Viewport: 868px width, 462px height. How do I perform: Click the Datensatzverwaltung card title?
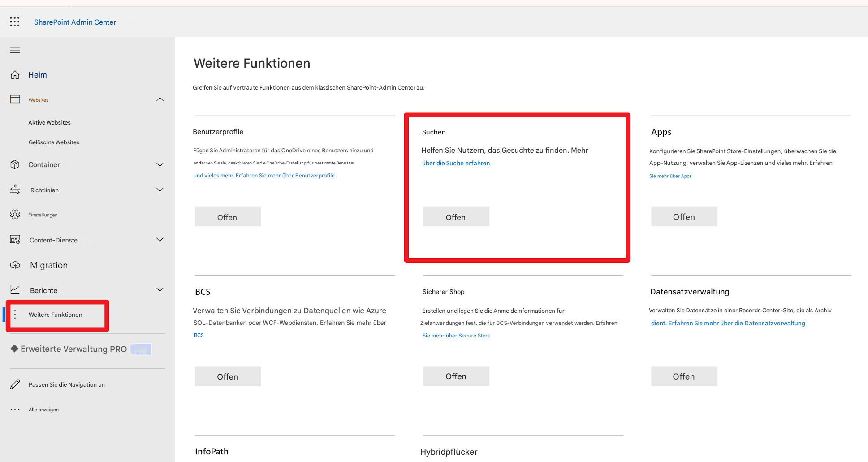(690, 292)
